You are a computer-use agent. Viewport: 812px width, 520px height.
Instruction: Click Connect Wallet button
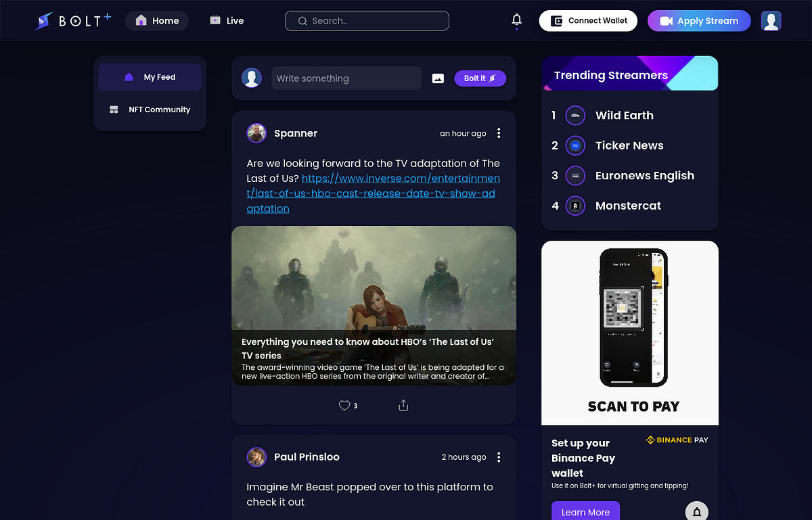click(x=588, y=21)
